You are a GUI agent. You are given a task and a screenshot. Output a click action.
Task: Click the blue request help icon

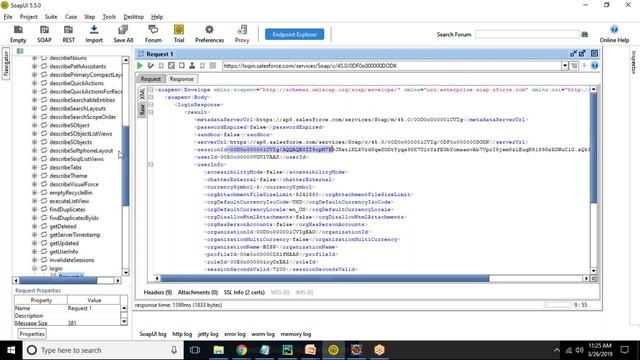click(595, 65)
